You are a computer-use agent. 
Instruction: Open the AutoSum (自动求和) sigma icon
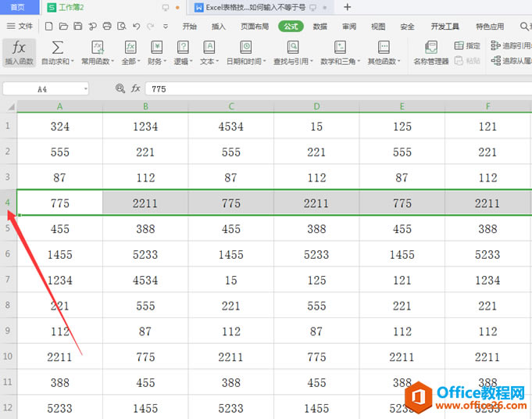click(57, 48)
